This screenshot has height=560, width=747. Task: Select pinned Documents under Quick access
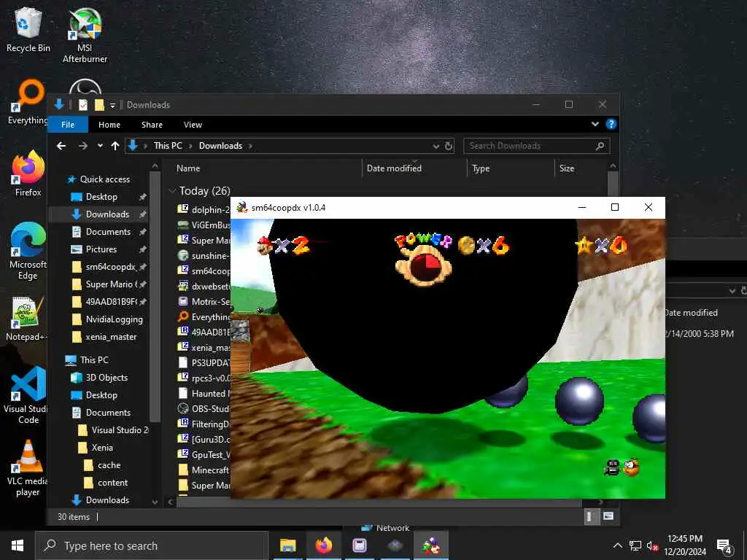tap(108, 232)
